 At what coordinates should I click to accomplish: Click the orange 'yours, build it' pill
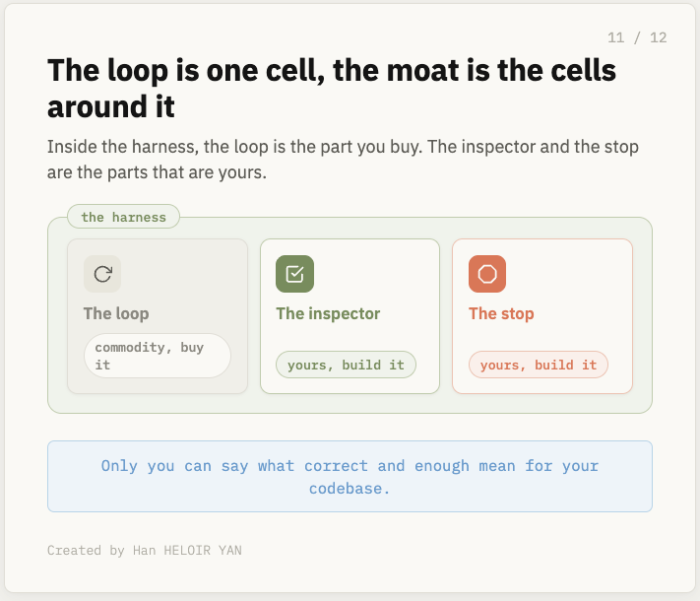pyautogui.click(x=539, y=365)
